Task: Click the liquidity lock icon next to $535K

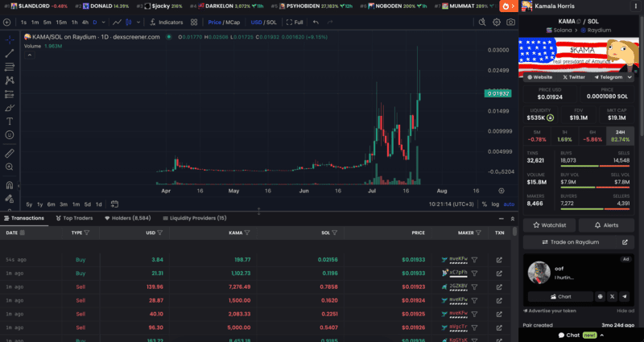Action: pyautogui.click(x=551, y=117)
